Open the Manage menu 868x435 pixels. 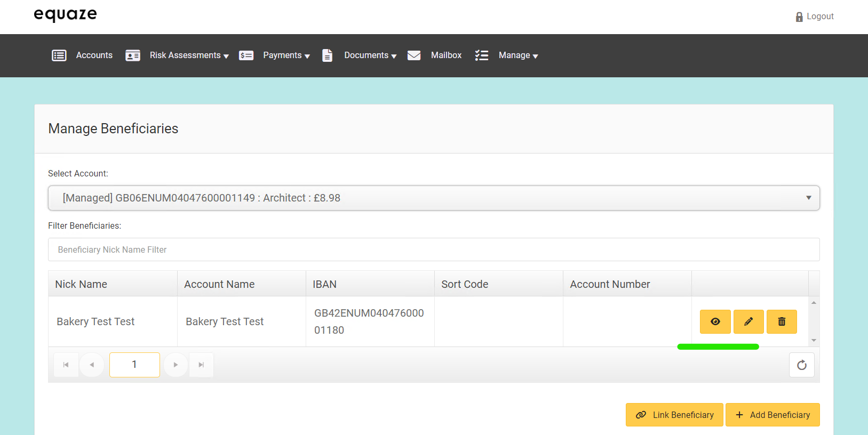(517, 55)
